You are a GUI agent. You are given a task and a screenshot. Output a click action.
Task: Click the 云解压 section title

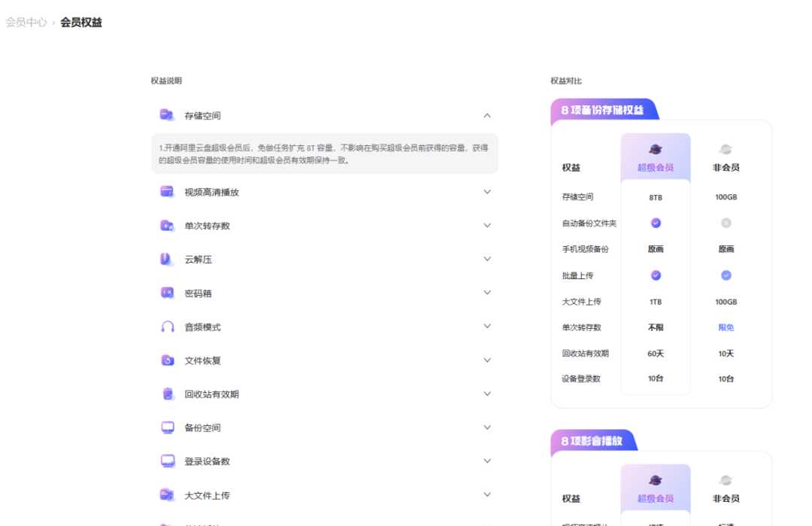point(198,260)
